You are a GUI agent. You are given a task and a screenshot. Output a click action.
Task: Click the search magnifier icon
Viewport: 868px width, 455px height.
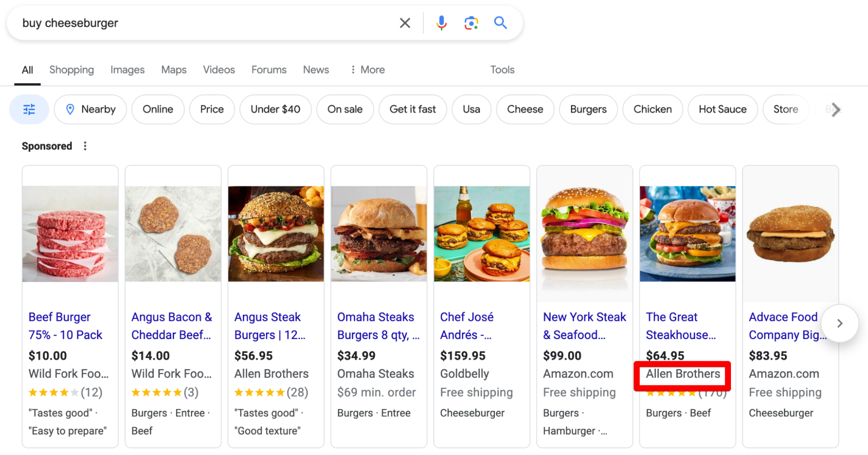pos(501,22)
